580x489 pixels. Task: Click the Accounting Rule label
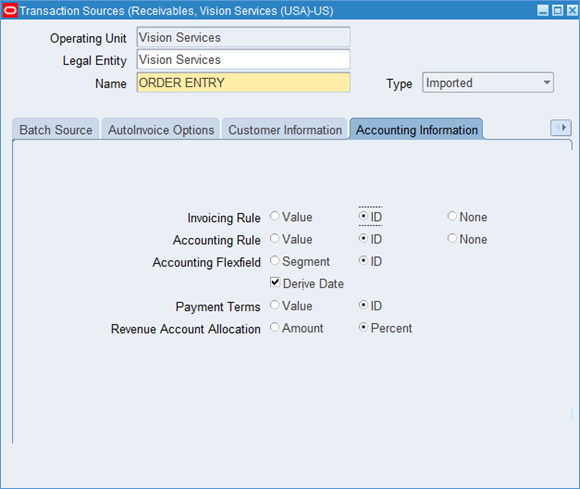click(x=217, y=240)
